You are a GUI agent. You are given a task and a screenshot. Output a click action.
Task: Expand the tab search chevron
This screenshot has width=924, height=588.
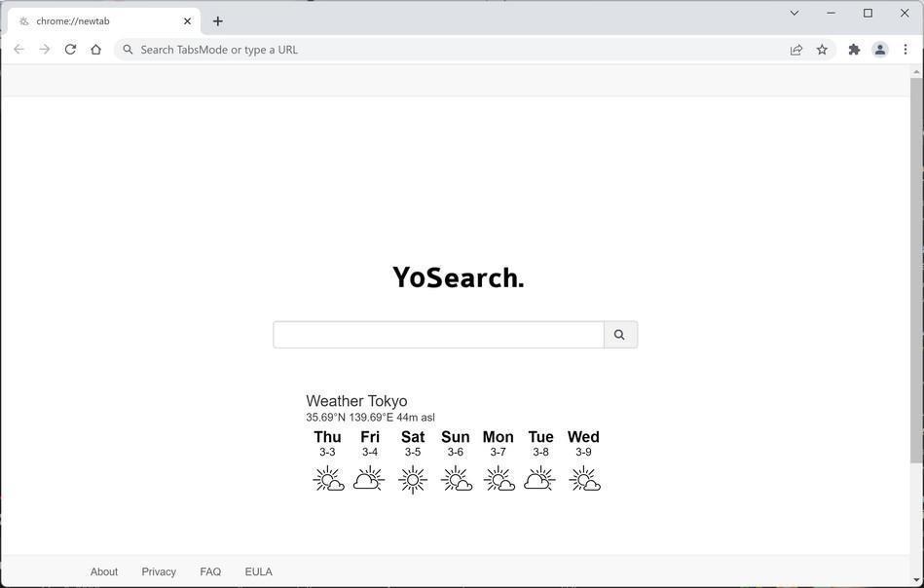click(x=794, y=14)
